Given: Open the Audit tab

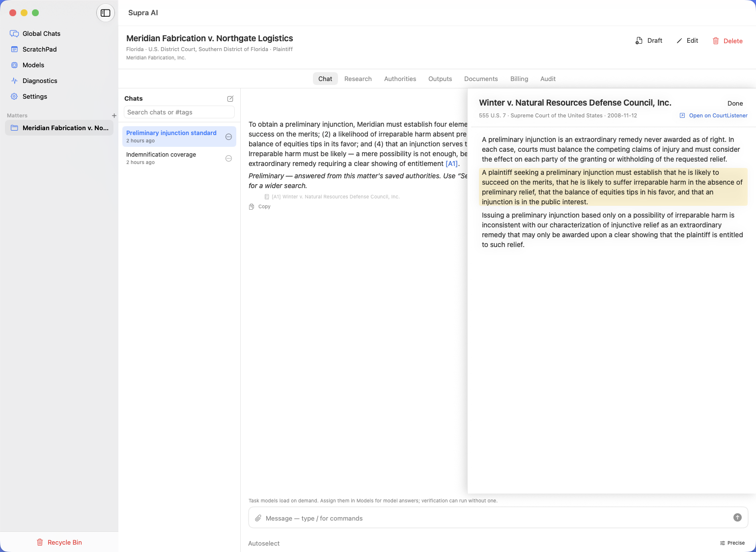Looking at the screenshot, I should coord(548,79).
